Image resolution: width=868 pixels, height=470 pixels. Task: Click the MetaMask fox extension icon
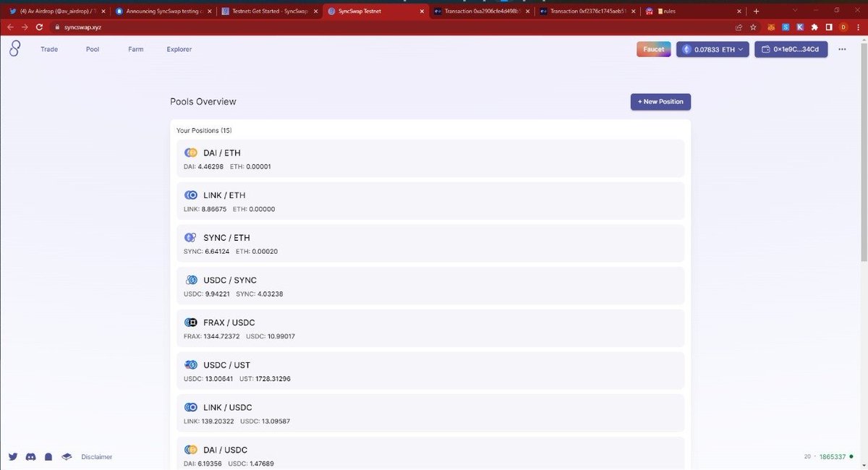coord(771,27)
